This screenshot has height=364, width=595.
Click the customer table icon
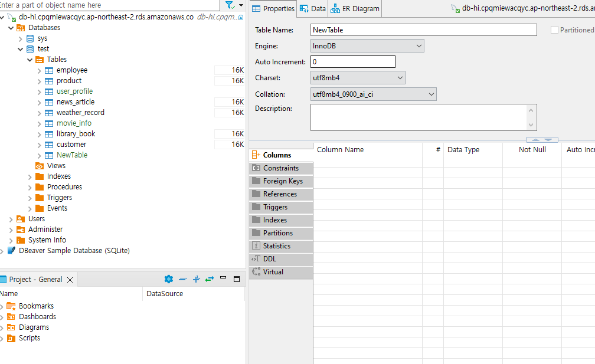49,145
